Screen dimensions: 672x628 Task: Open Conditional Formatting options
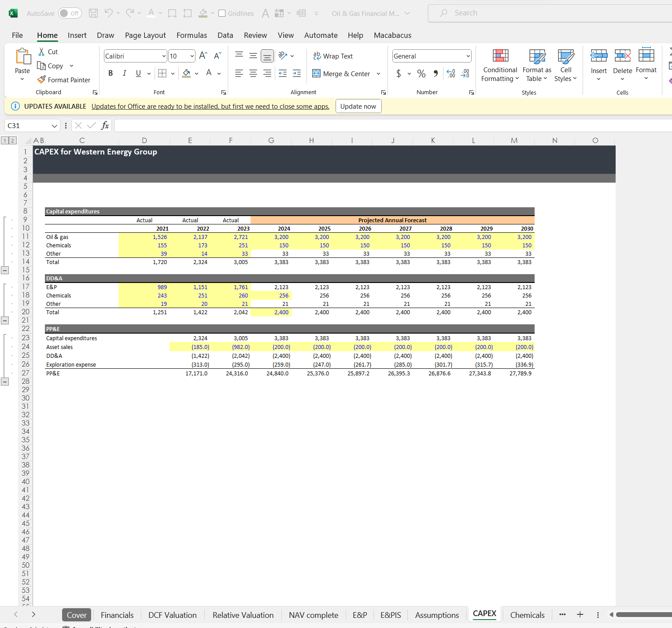pyautogui.click(x=500, y=66)
